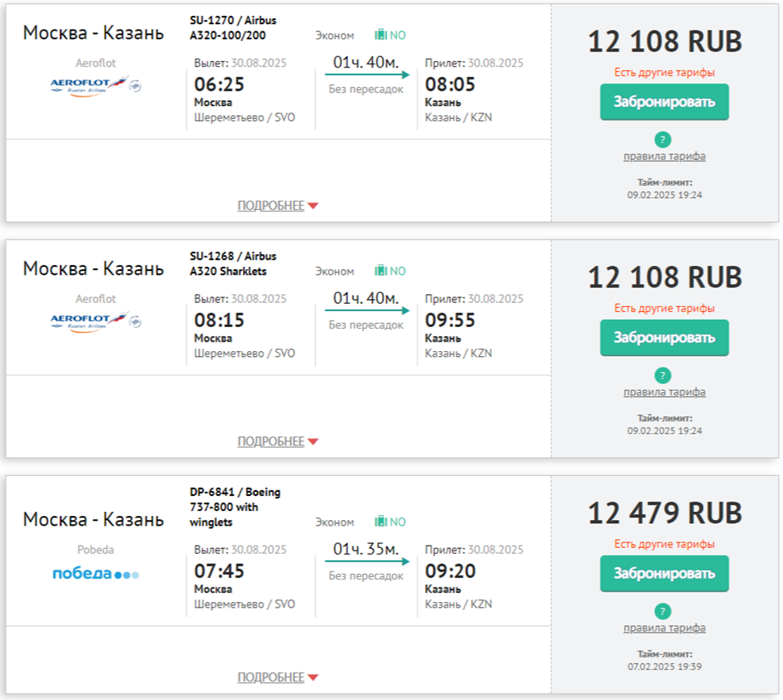The width and height of the screenshot is (783, 700).
Task: Book the Pobeda flight for 12 479 RUB
Action: [664, 574]
